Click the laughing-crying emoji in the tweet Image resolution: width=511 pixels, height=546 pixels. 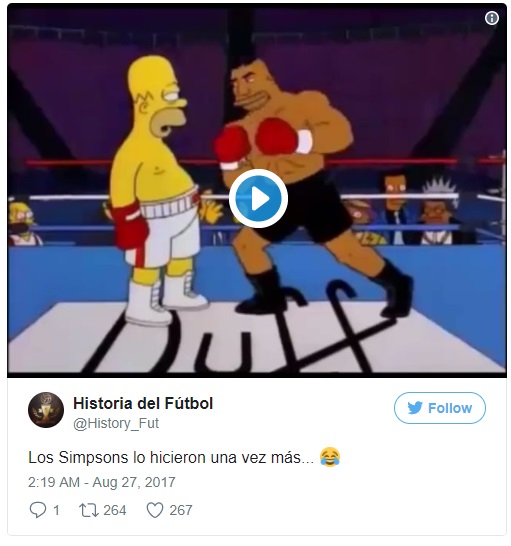[x=330, y=457]
